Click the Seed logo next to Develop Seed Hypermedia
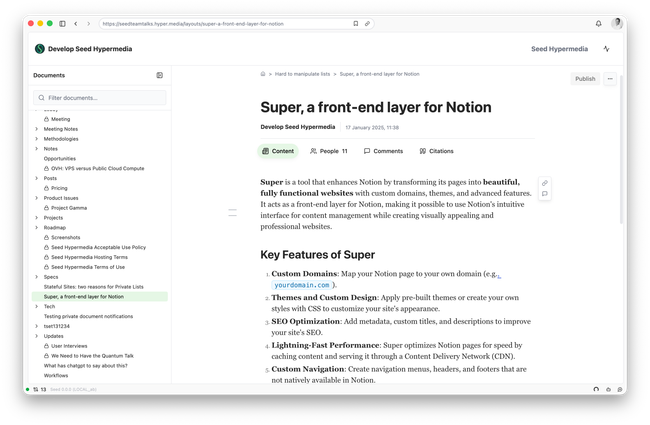The width and height of the screenshot is (650, 425). click(40, 49)
